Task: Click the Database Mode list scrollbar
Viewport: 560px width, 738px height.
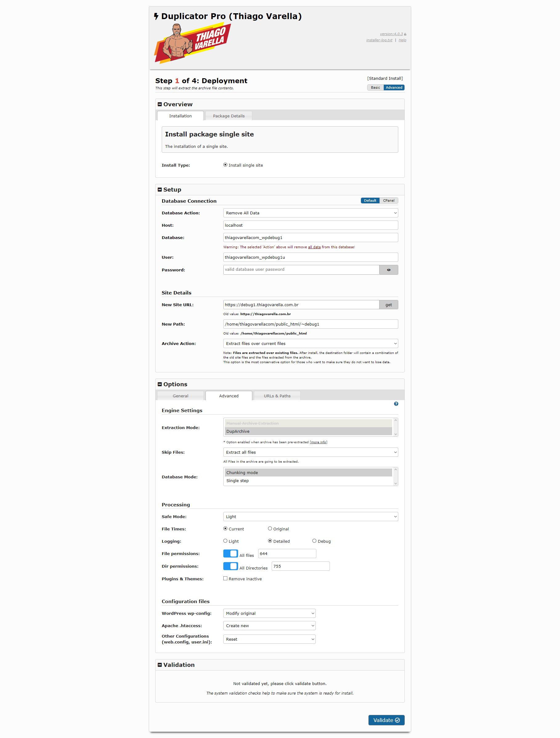Action: click(x=396, y=477)
